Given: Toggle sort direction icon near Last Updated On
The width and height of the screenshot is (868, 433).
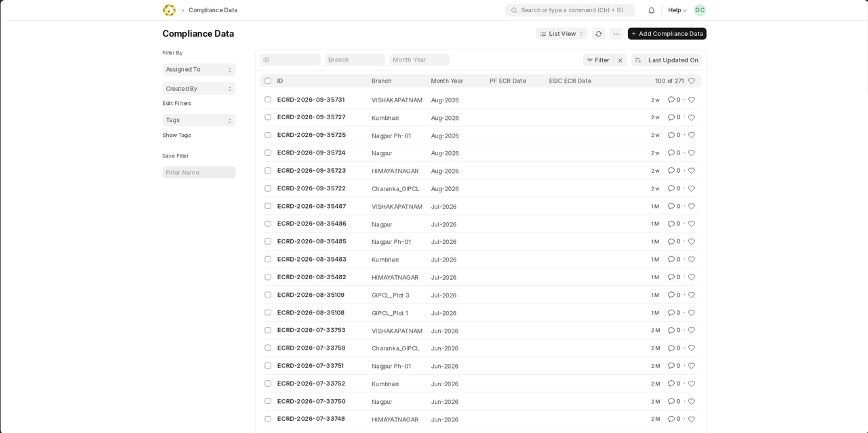Looking at the screenshot, I should coord(637,60).
